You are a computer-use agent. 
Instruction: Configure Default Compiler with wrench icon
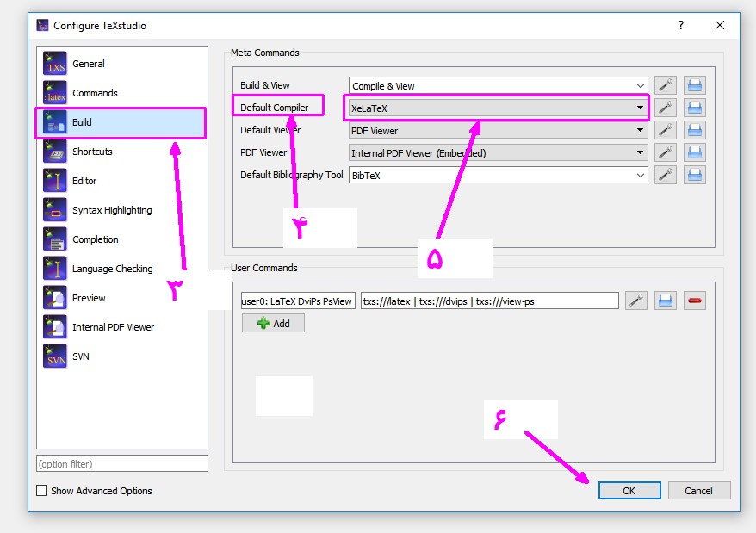[666, 108]
